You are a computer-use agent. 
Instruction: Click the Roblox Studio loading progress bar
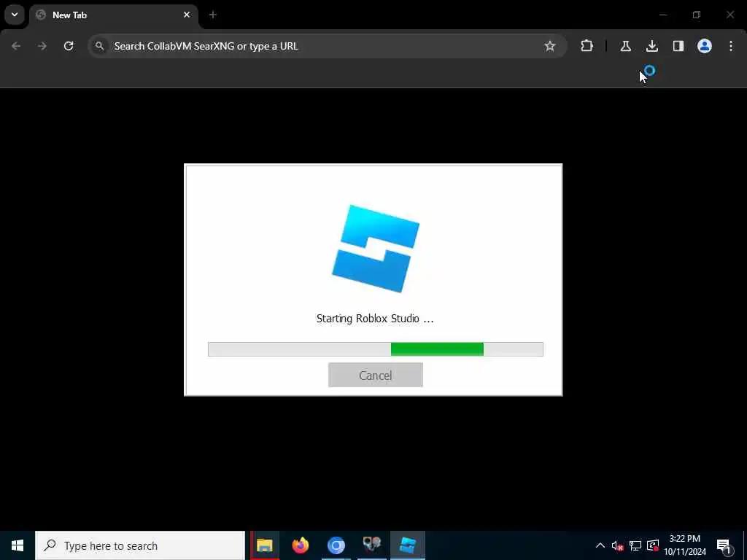376,349
